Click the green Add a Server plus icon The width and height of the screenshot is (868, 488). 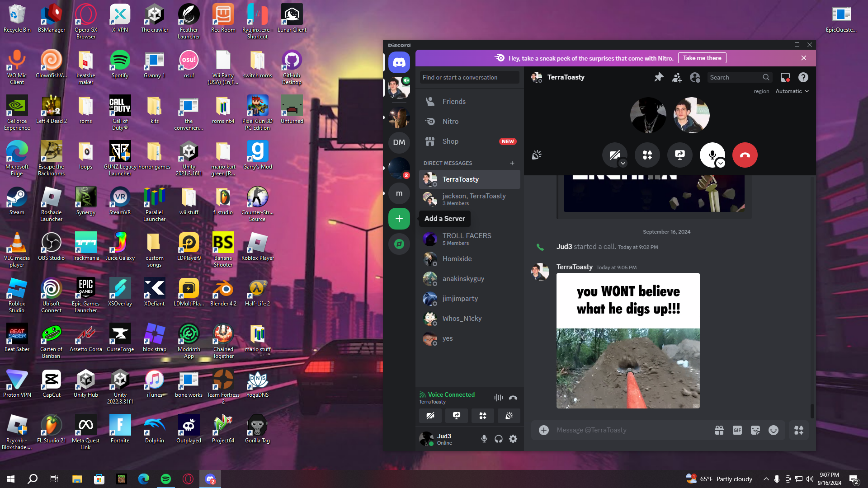point(399,219)
